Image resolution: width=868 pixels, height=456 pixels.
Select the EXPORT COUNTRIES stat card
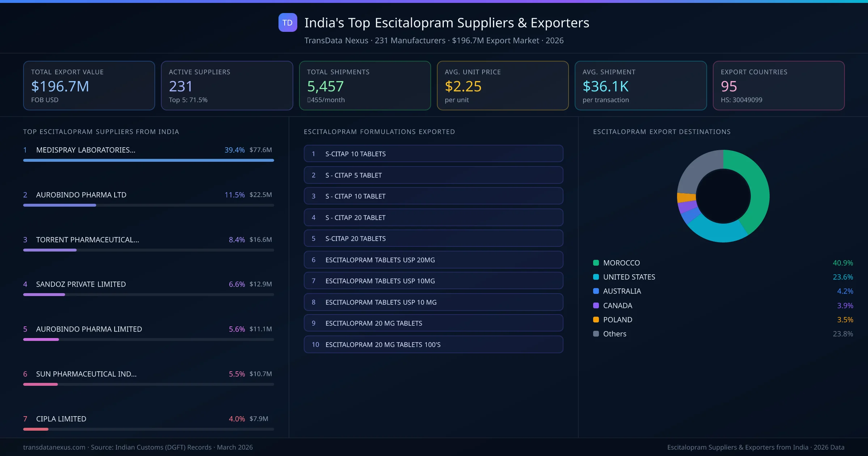click(x=779, y=85)
